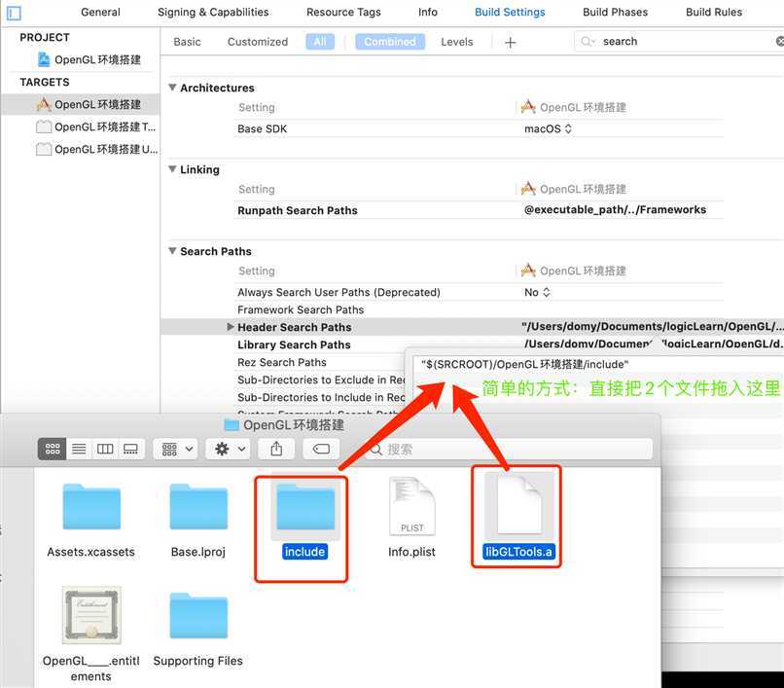Show Basic build settings filter
The image size is (784, 688).
187,42
